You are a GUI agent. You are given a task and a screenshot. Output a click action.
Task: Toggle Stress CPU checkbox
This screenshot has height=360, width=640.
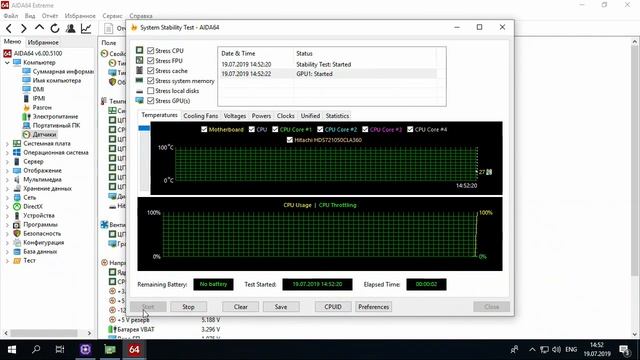151,51
